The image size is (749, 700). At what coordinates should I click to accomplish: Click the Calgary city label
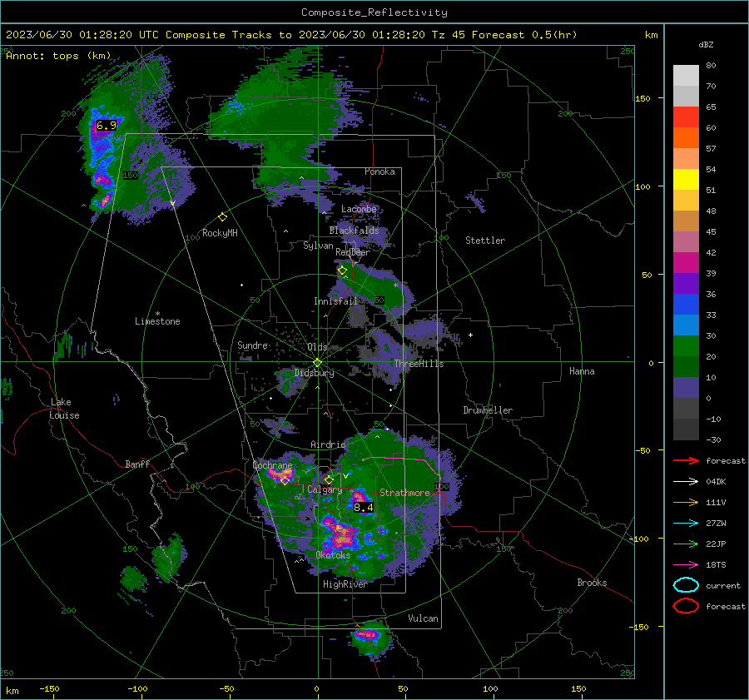325,489
